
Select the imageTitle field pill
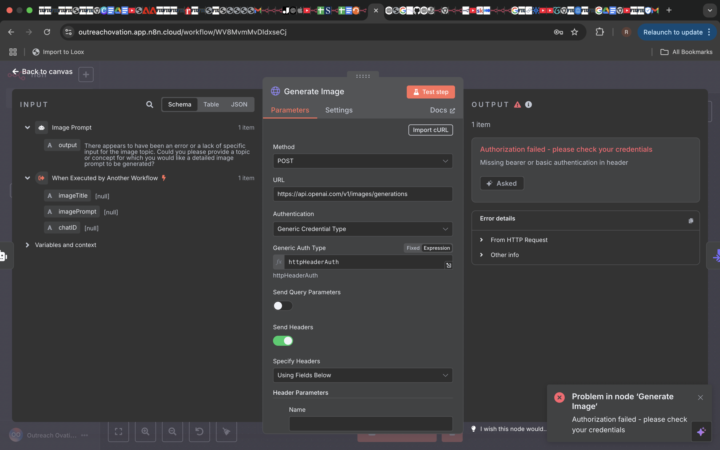tap(68, 196)
